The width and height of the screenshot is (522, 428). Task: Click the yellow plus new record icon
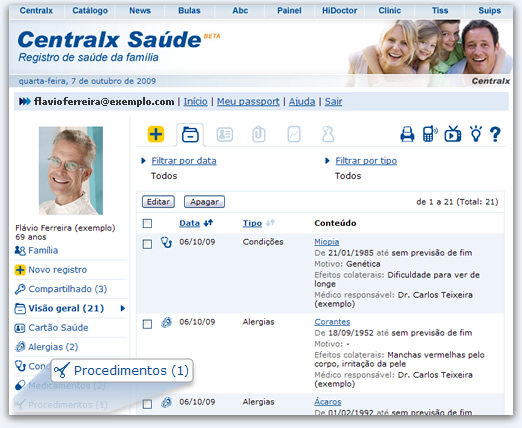pos(156,134)
